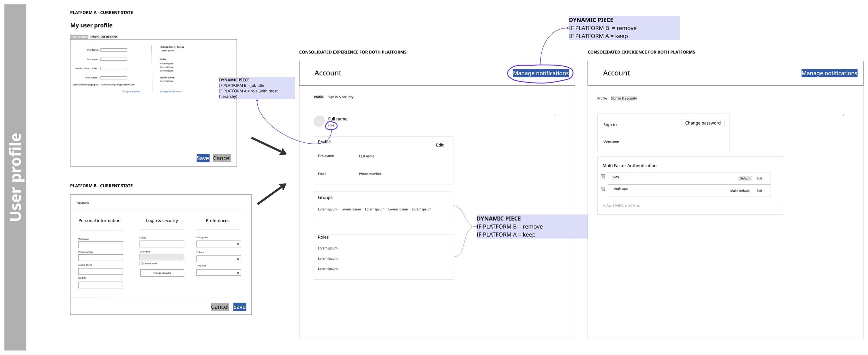Click the greyed Username field in Platform B
This screenshot has width=868, height=355.
click(162, 257)
